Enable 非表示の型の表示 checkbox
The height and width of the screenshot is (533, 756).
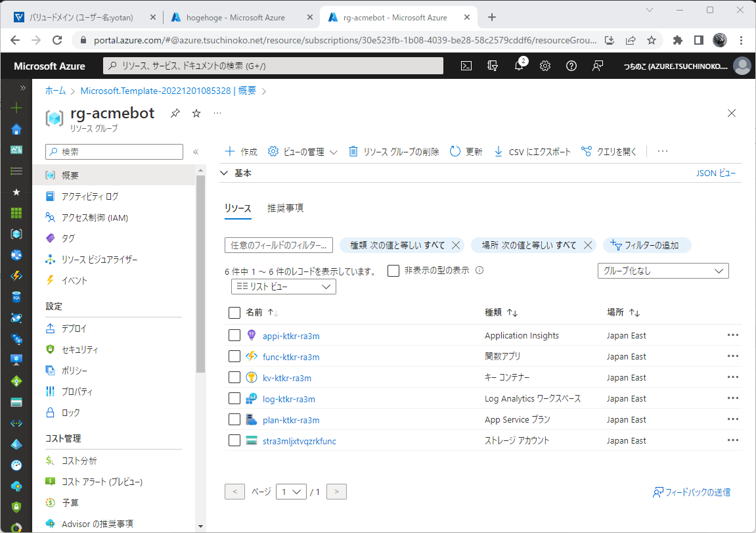point(393,271)
